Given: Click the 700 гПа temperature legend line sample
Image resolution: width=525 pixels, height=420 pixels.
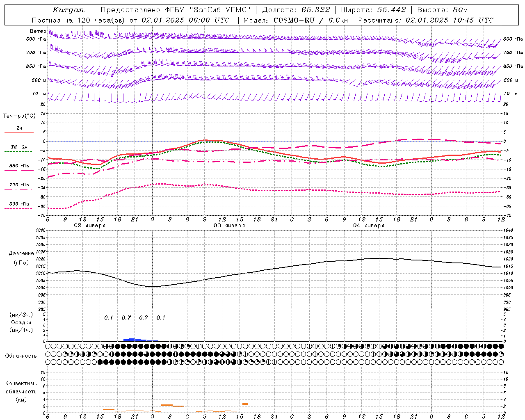Looking at the screenshot, I should [x=19, y=189].
